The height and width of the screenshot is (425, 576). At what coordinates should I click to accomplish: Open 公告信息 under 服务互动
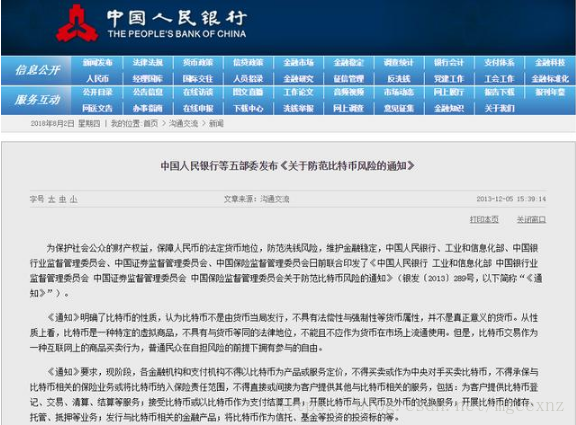(148, 92)
